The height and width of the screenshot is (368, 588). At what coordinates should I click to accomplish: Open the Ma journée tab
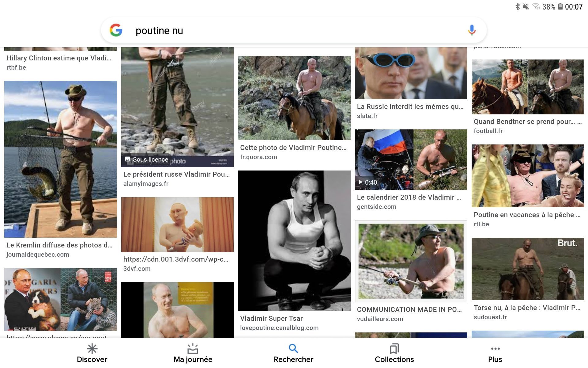click(x=193, y=353)
